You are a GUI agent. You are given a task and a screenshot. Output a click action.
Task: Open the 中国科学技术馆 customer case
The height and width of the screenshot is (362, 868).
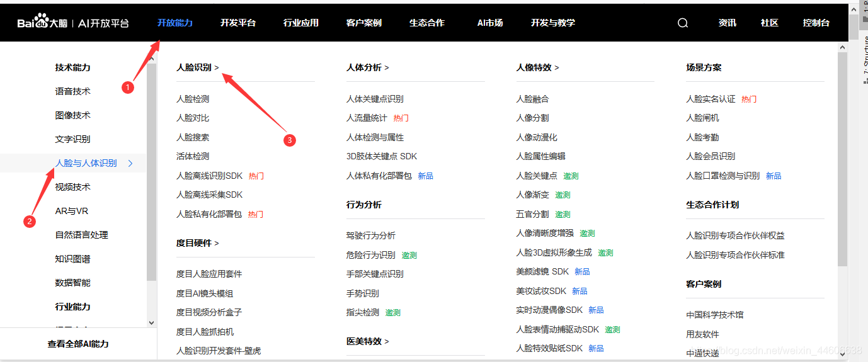(x=715, y=315)
